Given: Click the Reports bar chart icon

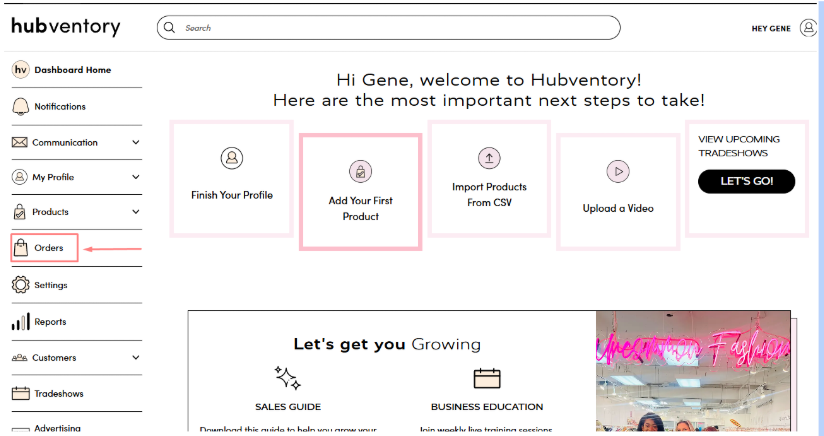Looking at the screenshot, I should coord(20,321).
